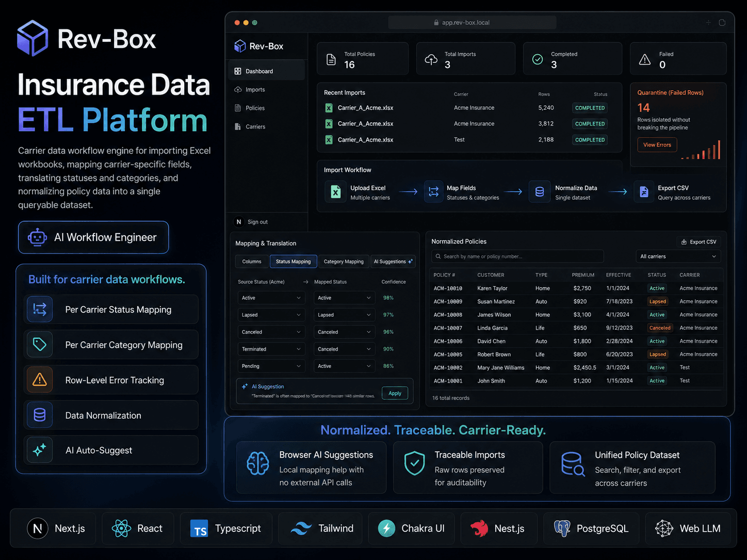The image size is (747, 560).
Task: Click the Map Fields workflow icon
Action: coord(433,192)
